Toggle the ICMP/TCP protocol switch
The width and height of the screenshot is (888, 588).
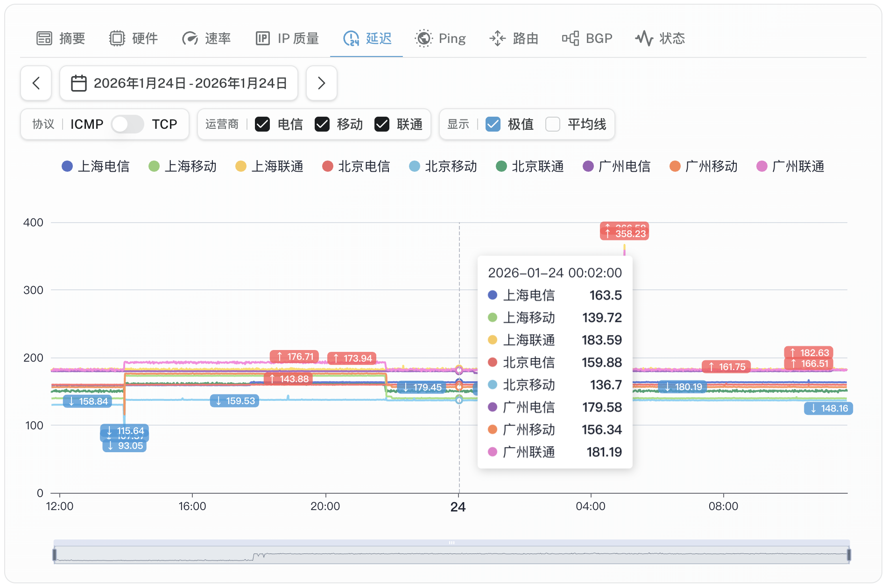click(x=127, y=124)
